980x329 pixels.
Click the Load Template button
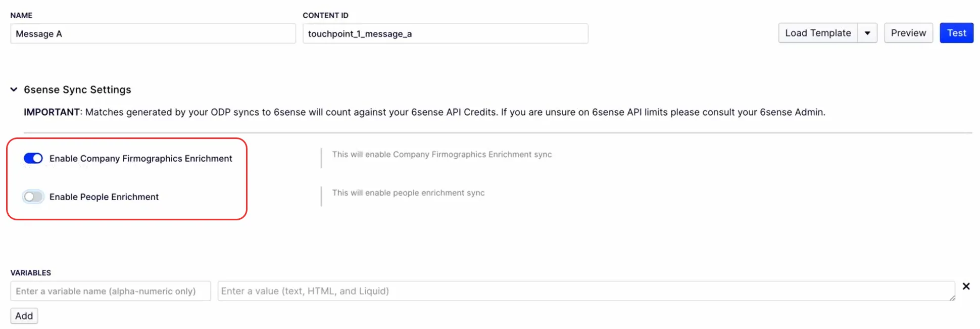click(x=818, y=33)
